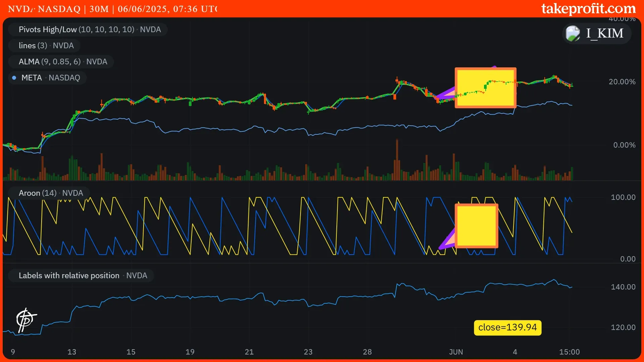The width and height of the screenshot is (644, 362).
Task: Select the lines (3) NVDA label
Action: point(46,46)
